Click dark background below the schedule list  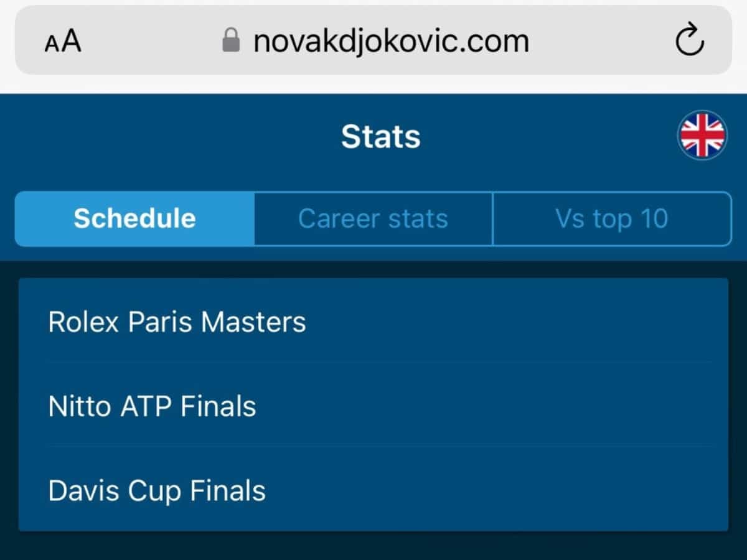point(374,546)
